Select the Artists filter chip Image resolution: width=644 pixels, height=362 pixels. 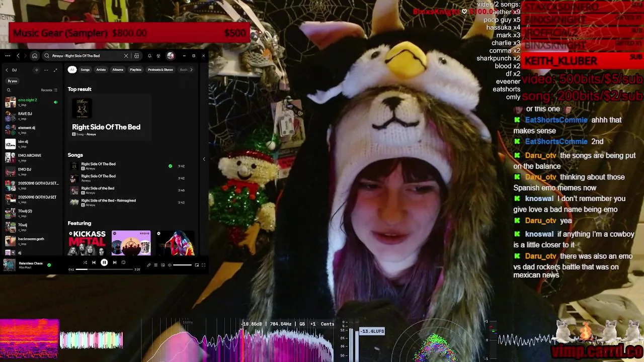[x=101, y=70]
